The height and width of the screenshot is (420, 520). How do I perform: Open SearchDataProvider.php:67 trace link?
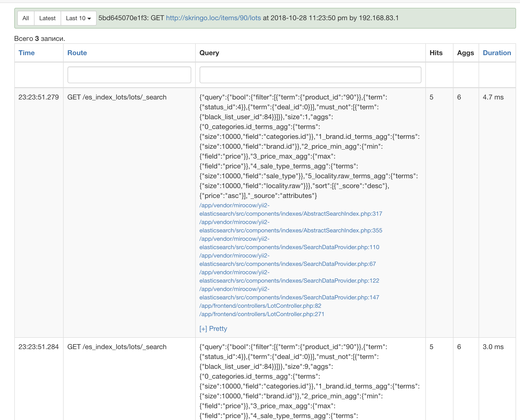coord(287,264)
